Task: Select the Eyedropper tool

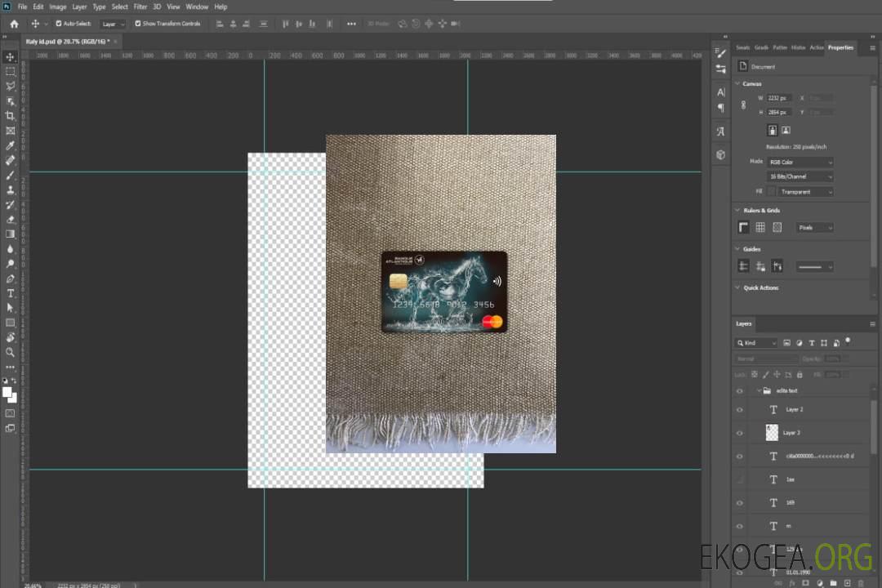Action: coord(11,145)
